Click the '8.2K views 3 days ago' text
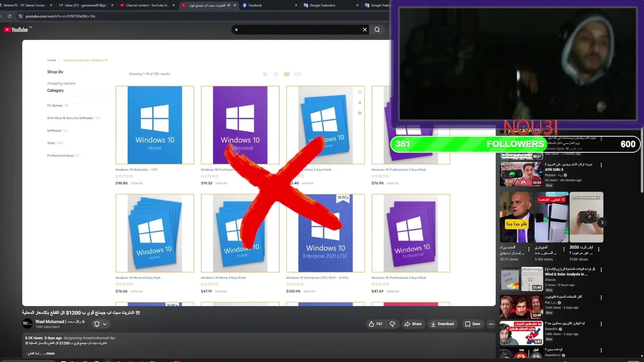This screenshot has height=362, width=644. [x=43, y=338]
